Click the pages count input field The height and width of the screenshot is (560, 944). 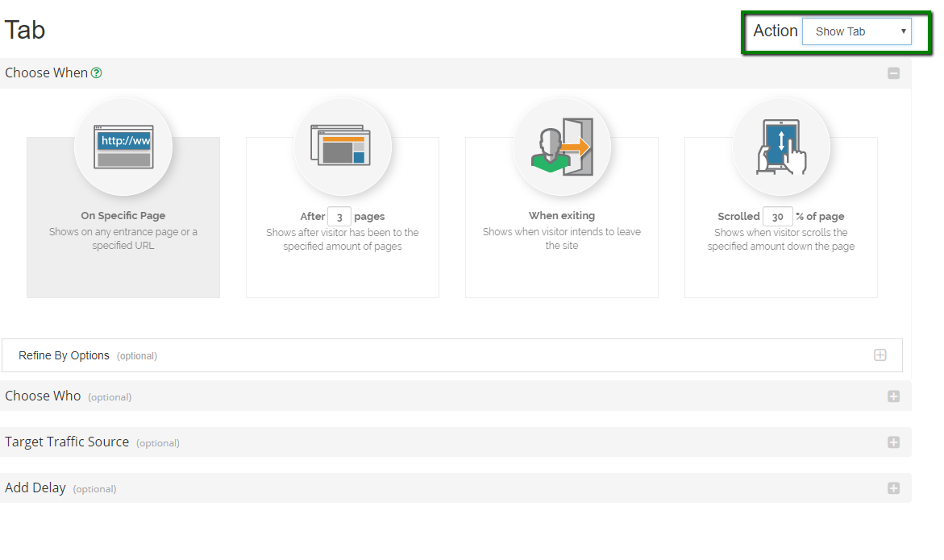[x=339, y=217]
